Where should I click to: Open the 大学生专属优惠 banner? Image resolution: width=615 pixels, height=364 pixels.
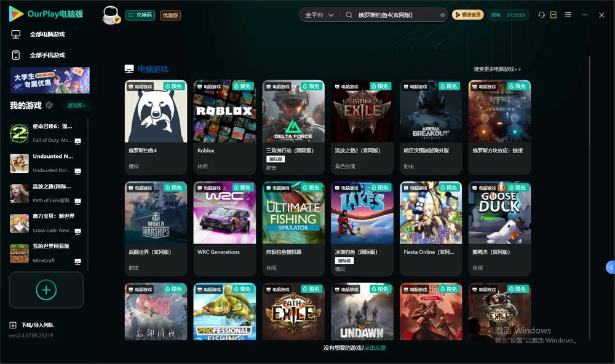pyautogui.click(x=50, y=81)
